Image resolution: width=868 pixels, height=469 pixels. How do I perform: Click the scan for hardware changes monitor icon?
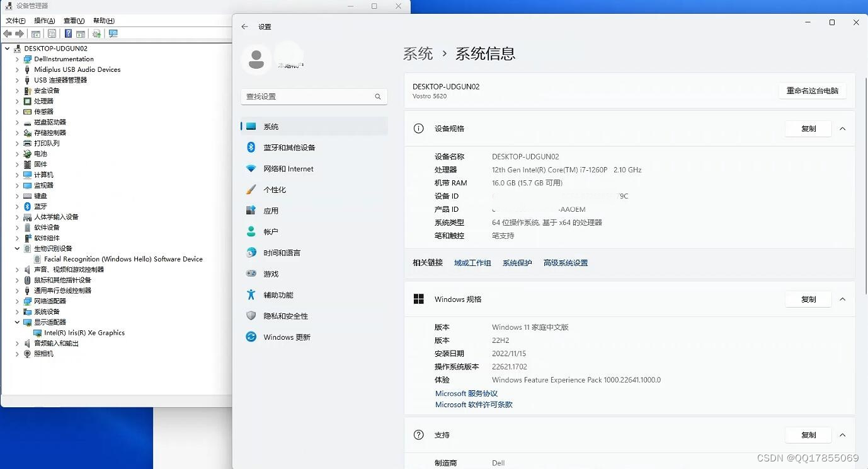[x=113, y=33]
